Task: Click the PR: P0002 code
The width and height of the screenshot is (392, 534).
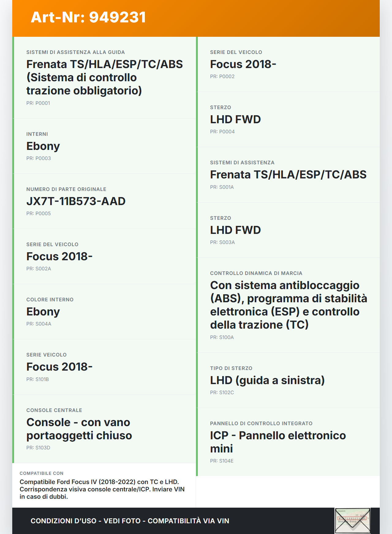Action: 222,77
